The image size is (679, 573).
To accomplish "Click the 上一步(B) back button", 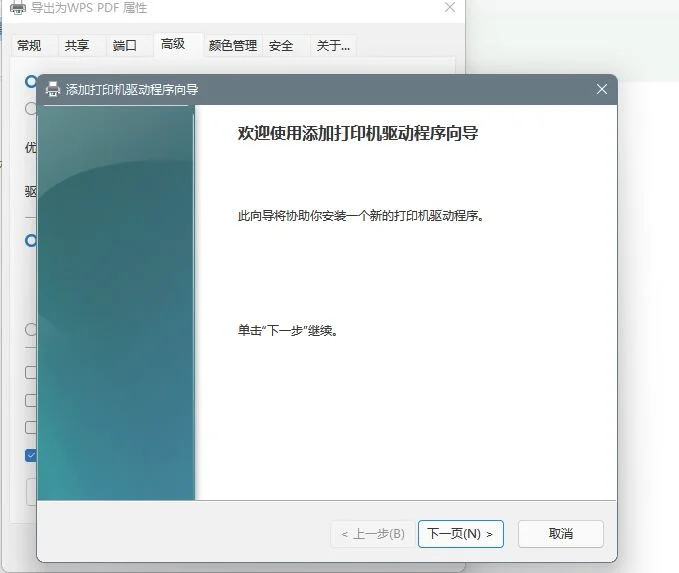I will coord(371,533).
